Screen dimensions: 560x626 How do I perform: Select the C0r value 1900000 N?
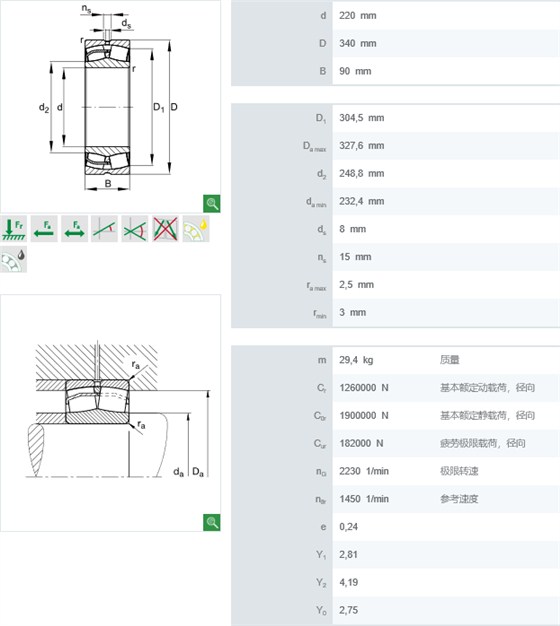[x=364, y=416]
